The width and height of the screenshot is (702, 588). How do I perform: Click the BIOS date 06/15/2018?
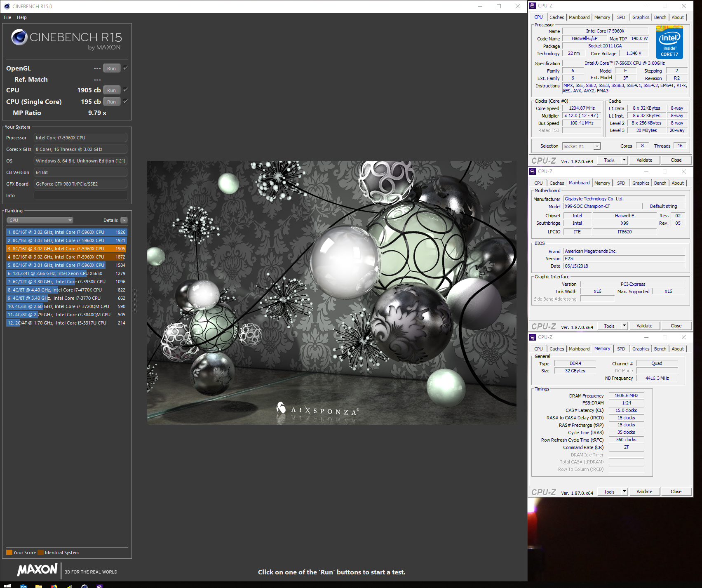[624, 266]
